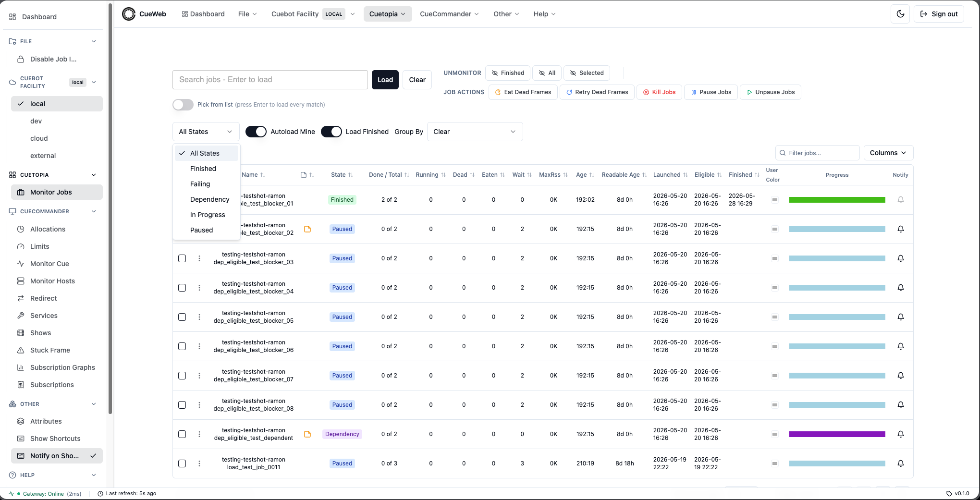The width and height of the screenshot is (980, 500).
Task: Click notify bell for dep_eligible_test_blocker_02
Action: [901, 229]
